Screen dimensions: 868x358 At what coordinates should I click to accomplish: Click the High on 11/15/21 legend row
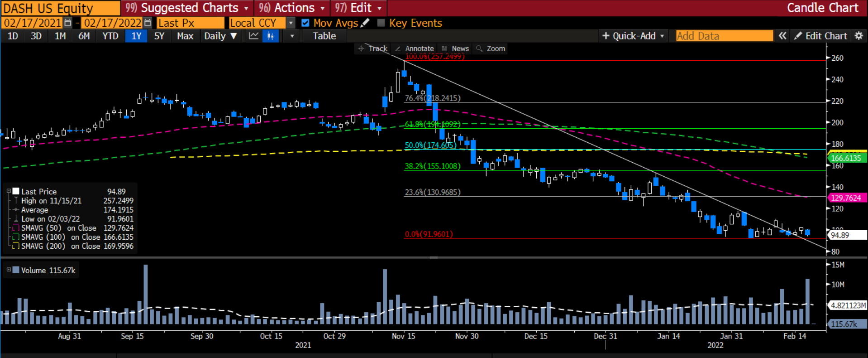click(72, 201)
